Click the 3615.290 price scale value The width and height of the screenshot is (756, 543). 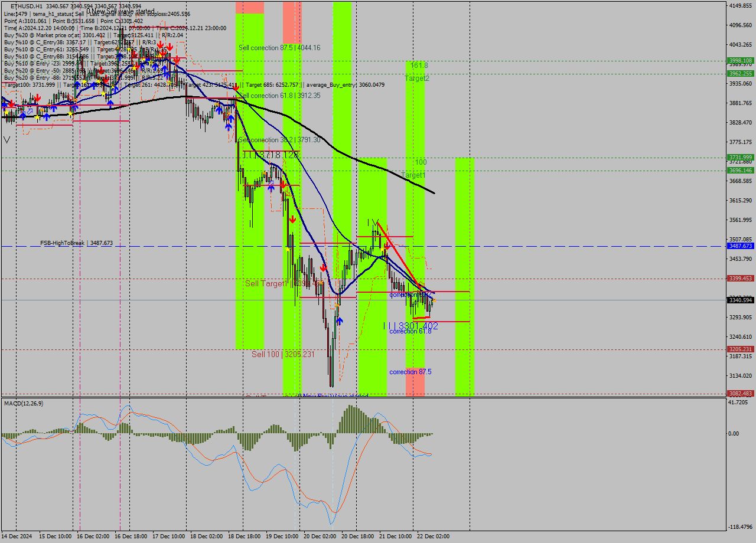click(x=741, y=201)
